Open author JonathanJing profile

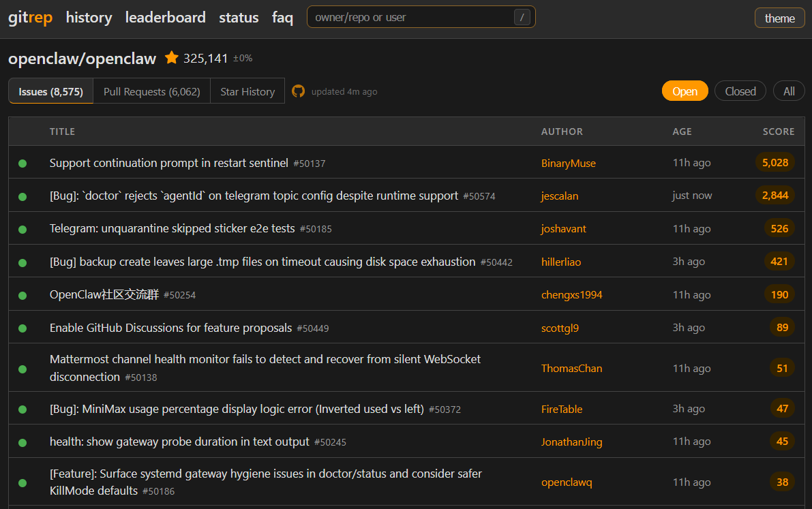click(x=572, y=442)
